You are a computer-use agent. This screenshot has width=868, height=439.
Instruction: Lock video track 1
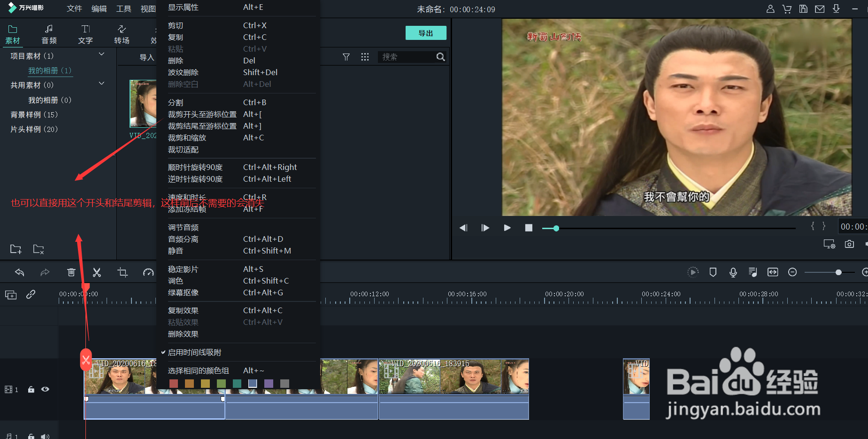point(31,389)
